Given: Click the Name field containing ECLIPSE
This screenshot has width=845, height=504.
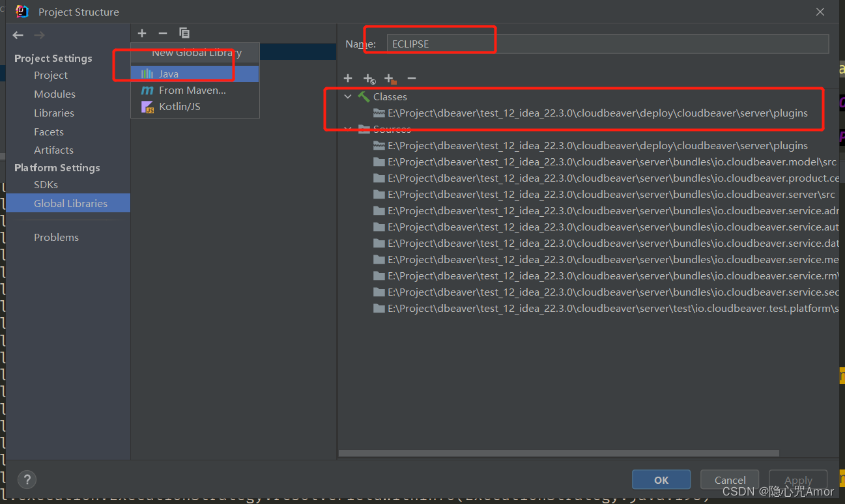Looking at the screenshot, I should coord(607,44).
